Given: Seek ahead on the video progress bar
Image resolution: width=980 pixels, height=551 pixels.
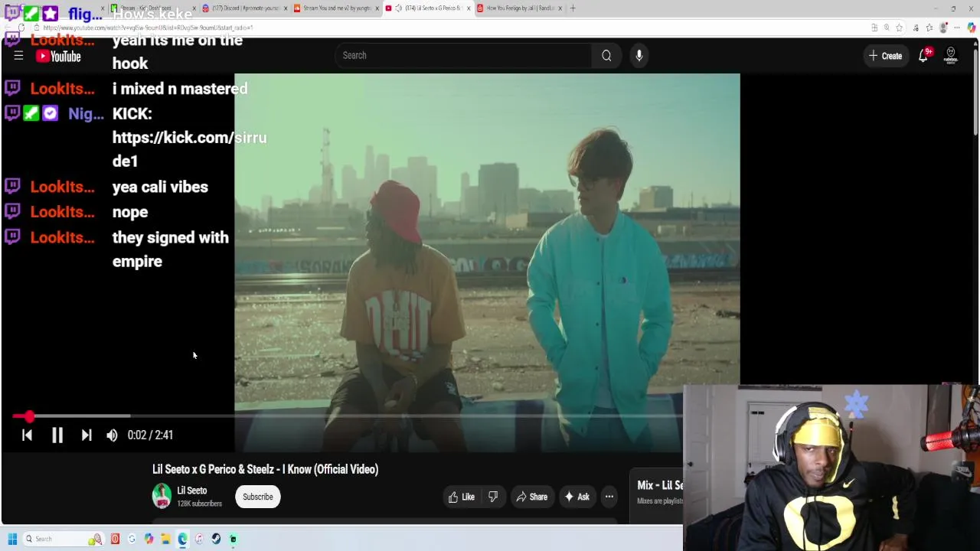Looking at the screenshot, I should pos(348,416).
